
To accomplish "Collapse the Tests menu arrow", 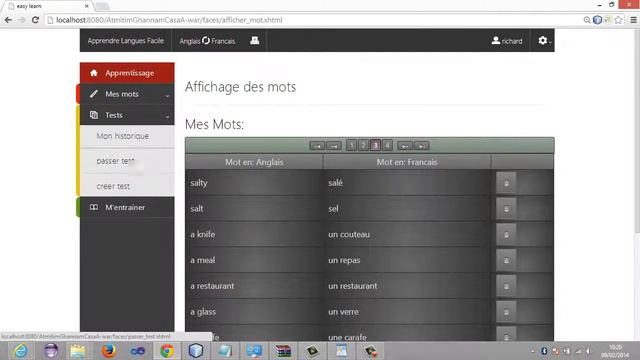I will click(167, 117).
